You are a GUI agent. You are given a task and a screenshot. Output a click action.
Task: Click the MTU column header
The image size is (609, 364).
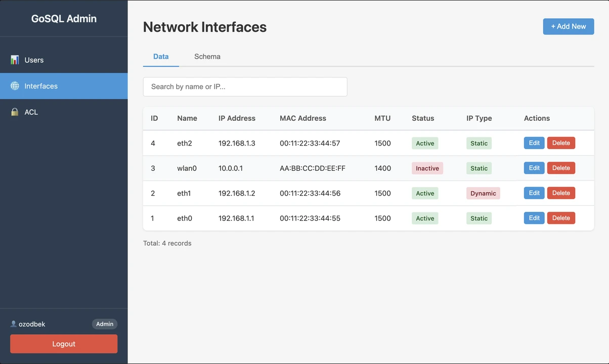[382, 118]
